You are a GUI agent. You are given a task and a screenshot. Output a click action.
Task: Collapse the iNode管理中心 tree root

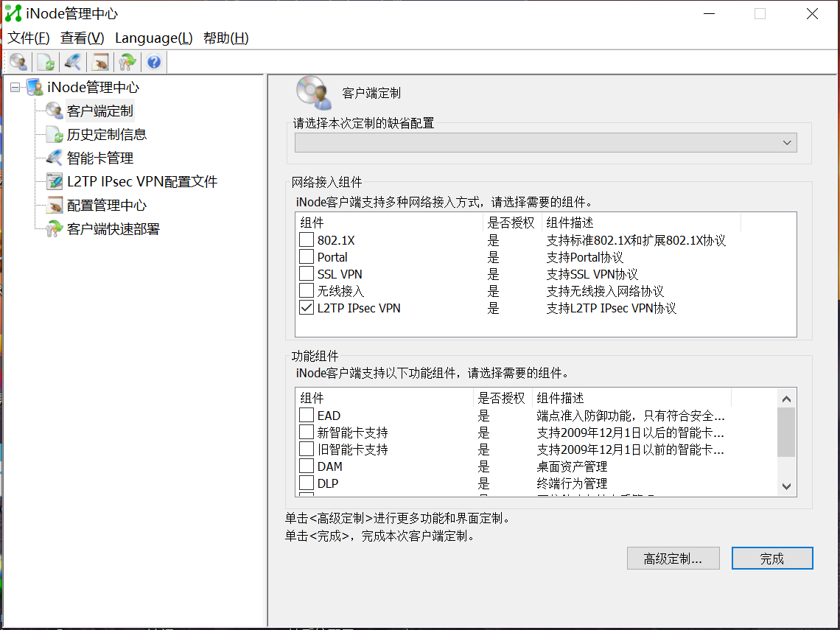click(x=15, y=87)
